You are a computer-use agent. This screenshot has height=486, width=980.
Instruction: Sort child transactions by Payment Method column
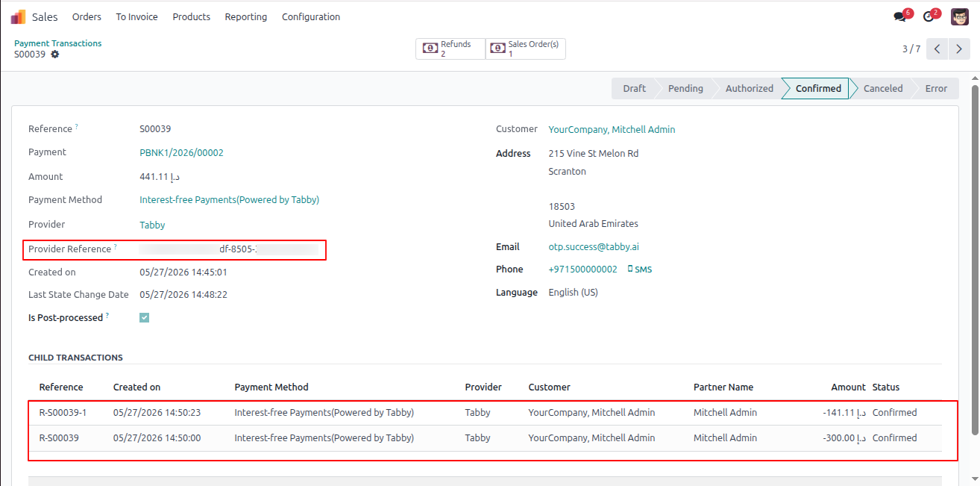(x=271, y=387)
